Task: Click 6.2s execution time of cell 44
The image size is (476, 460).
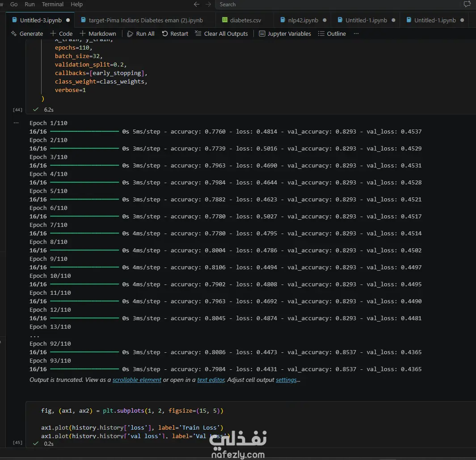Action: (49, 109)
